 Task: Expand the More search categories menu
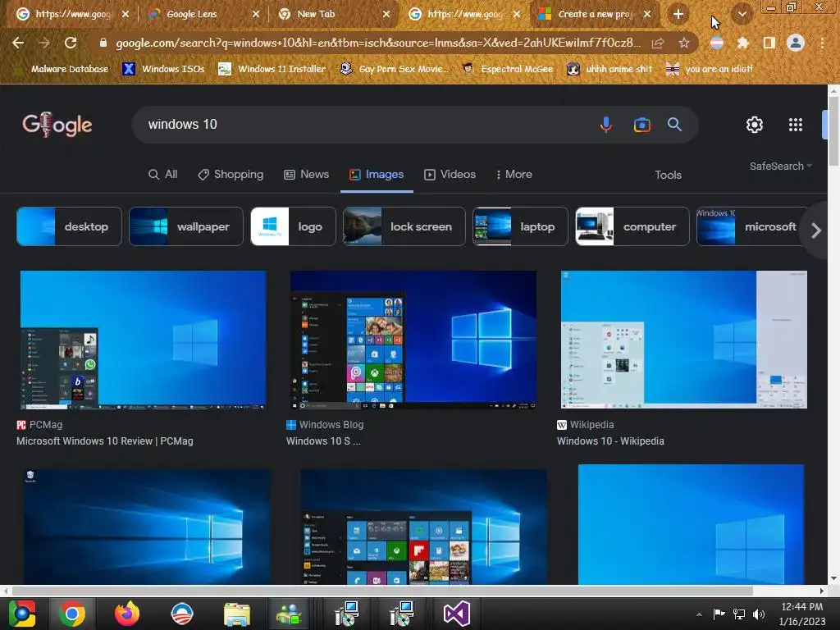point(514,175)
